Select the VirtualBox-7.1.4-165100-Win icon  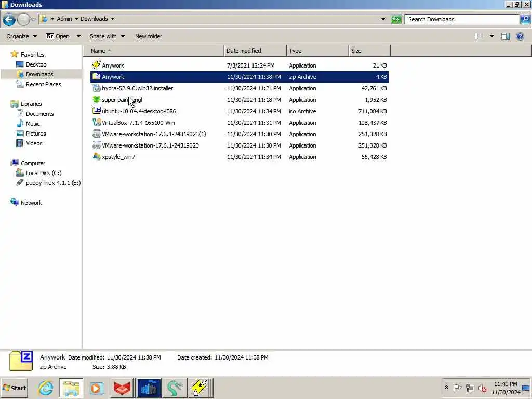pos(96,123)
